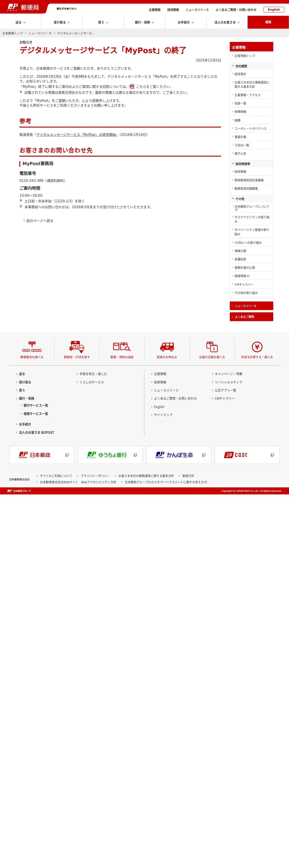289x868 pixels.
Task: Expand the お手続き navigation menu
Action: 186,22
